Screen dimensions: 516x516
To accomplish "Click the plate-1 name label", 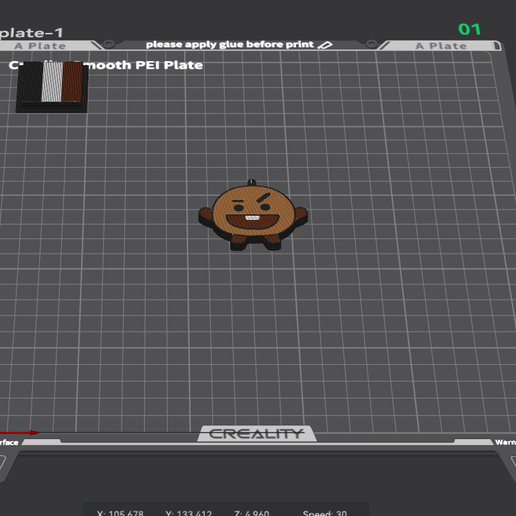I will click(x=31, y=33).
